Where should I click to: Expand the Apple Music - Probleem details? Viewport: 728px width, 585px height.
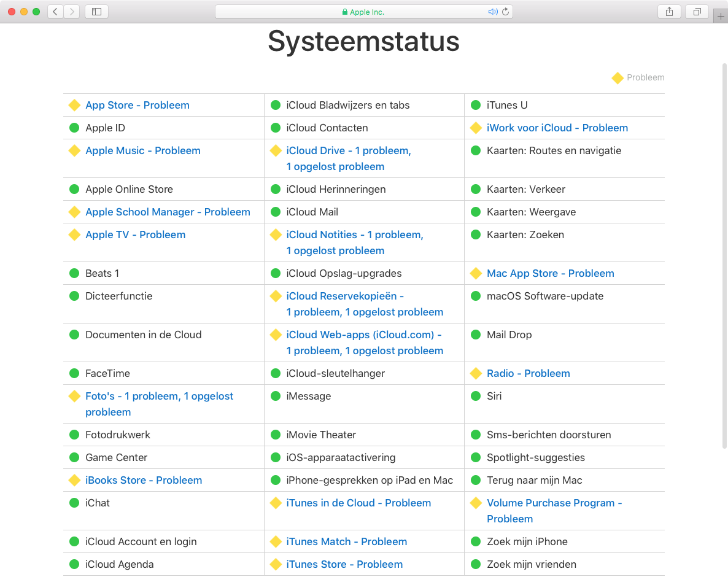pyautogui.click(x=143, y=150)
